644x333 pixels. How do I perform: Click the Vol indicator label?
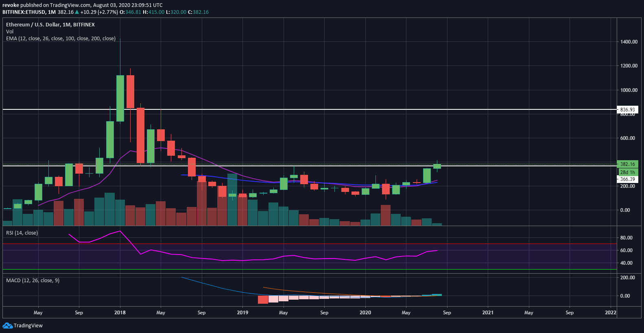pos(10,32)
